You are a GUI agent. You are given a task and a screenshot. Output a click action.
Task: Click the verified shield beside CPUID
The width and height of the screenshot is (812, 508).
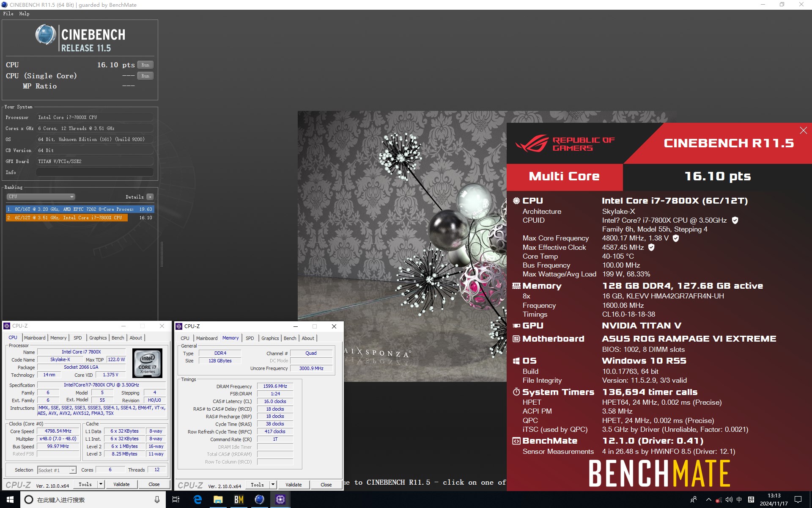point(735,220)
